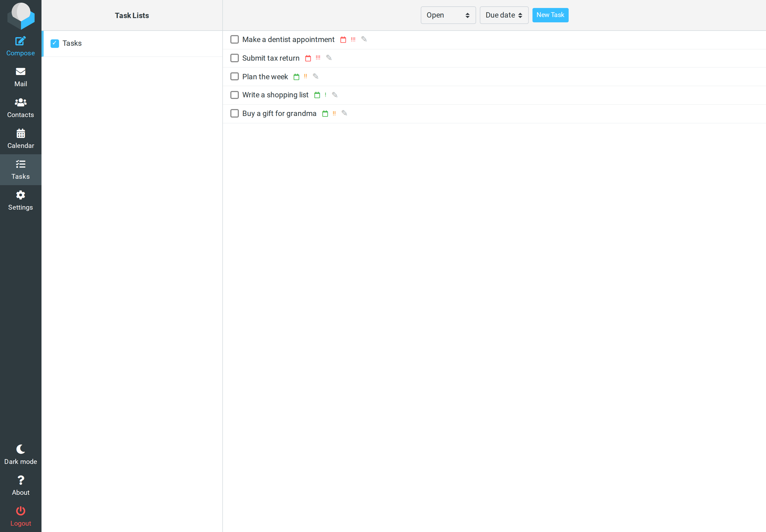Click low priority mark on shopping list
The image size is (766, 532).
pyautogui.click(x=325, y=95)
